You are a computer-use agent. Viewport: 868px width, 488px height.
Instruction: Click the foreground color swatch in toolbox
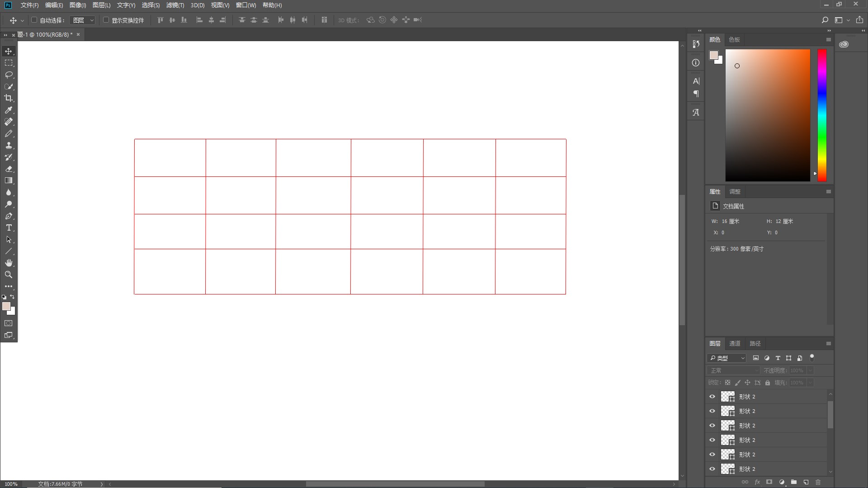[x=6, y=306]
